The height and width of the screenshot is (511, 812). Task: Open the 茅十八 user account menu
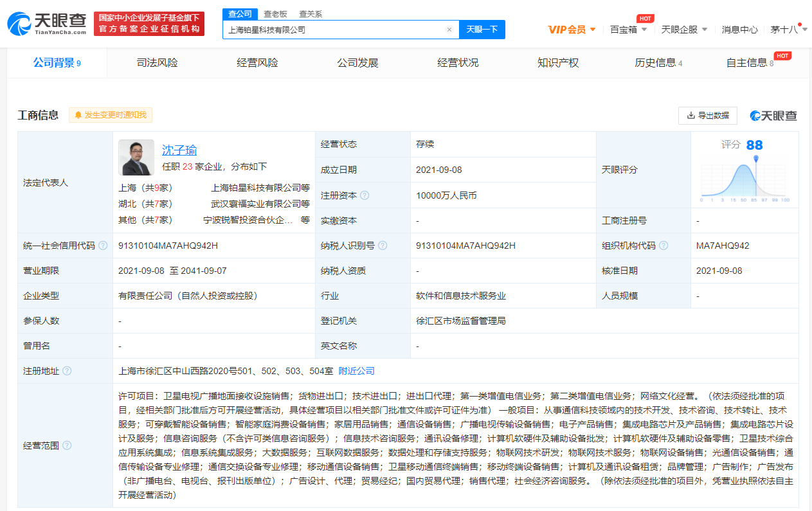coord(788,30)
